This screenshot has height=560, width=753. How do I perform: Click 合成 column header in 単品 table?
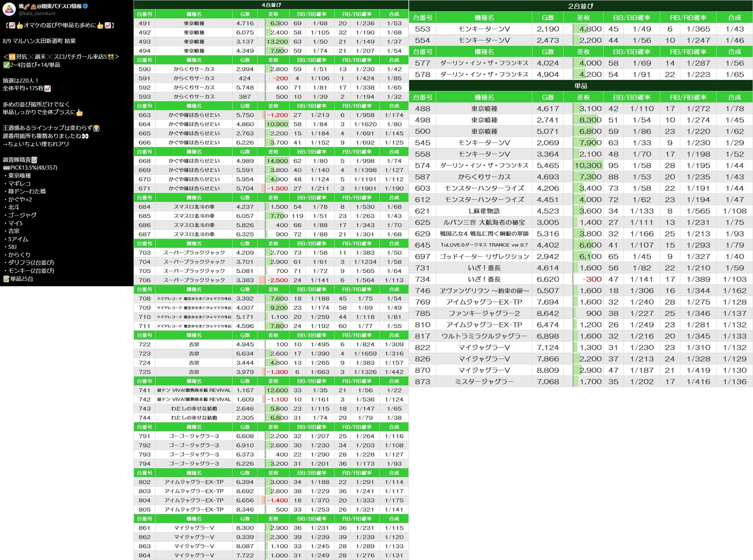tap(734, 97)
